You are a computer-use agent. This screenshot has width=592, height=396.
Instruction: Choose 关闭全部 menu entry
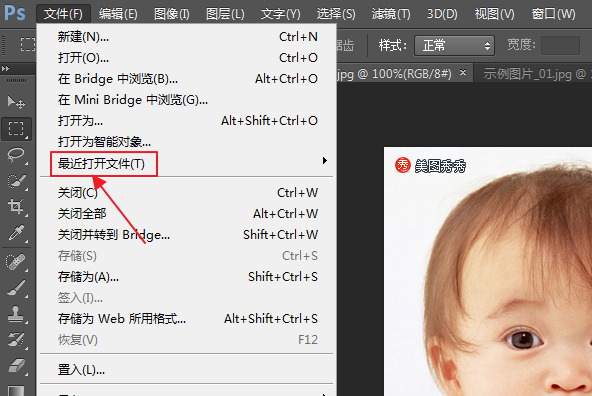[x=187, y=214]
